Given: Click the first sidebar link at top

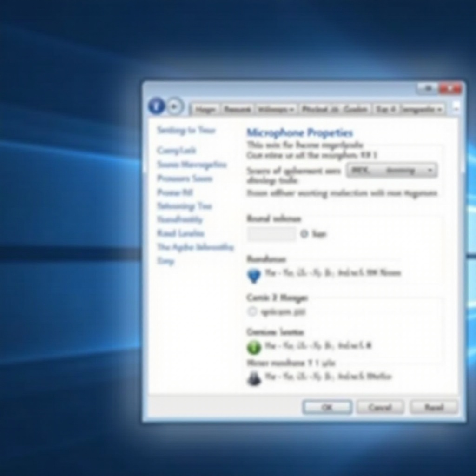Looking at the screenshot, I should point(186,130).
